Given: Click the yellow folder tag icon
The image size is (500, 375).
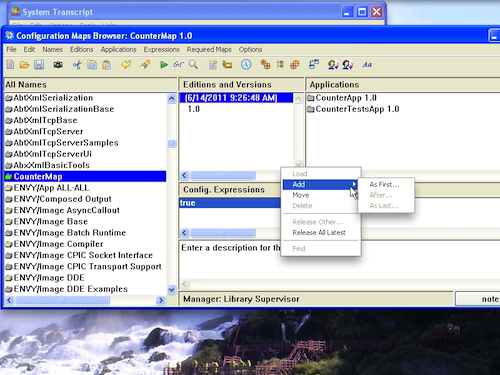Looking at the screenshot, I should (227, 64).
